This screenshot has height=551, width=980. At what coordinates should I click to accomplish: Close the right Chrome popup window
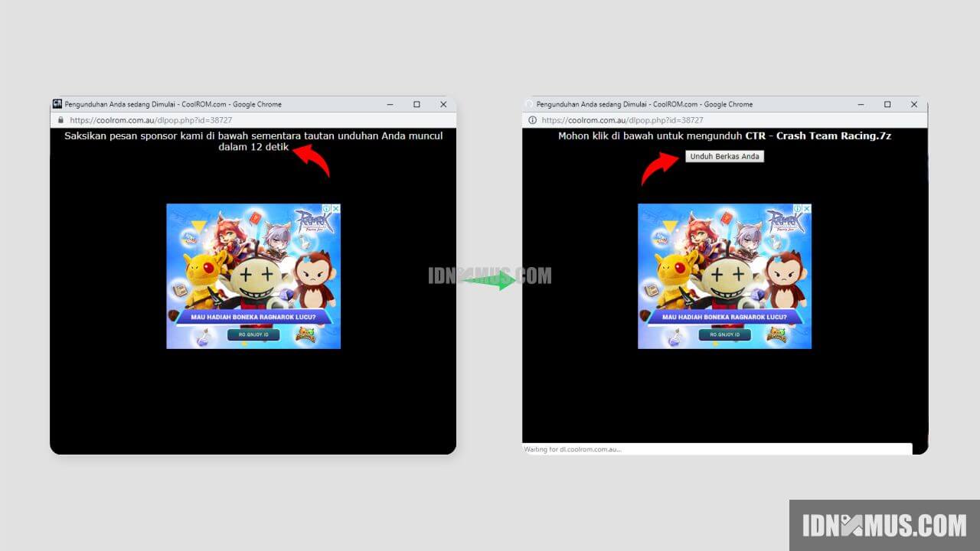tap(914, 104)
